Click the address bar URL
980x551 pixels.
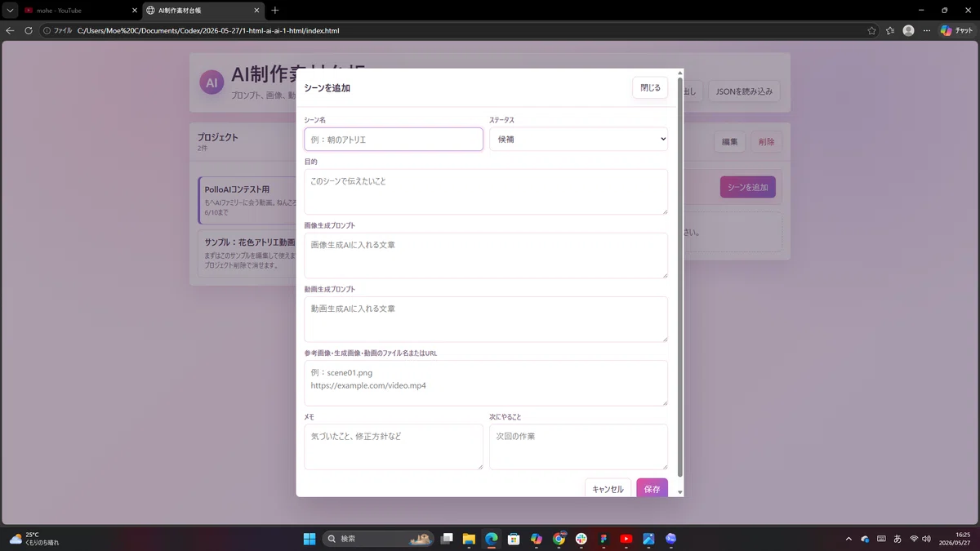208,30
